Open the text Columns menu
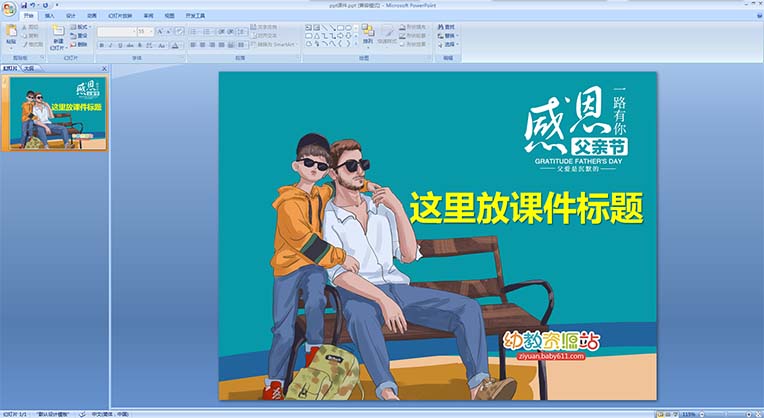764x418 pixels. click(241, 44)
